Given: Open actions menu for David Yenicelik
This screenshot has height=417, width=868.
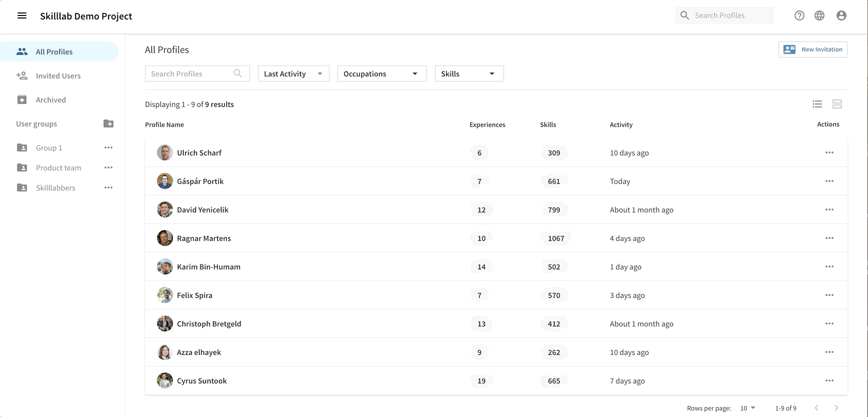Looking at the screenshot, I should point(829,209).
